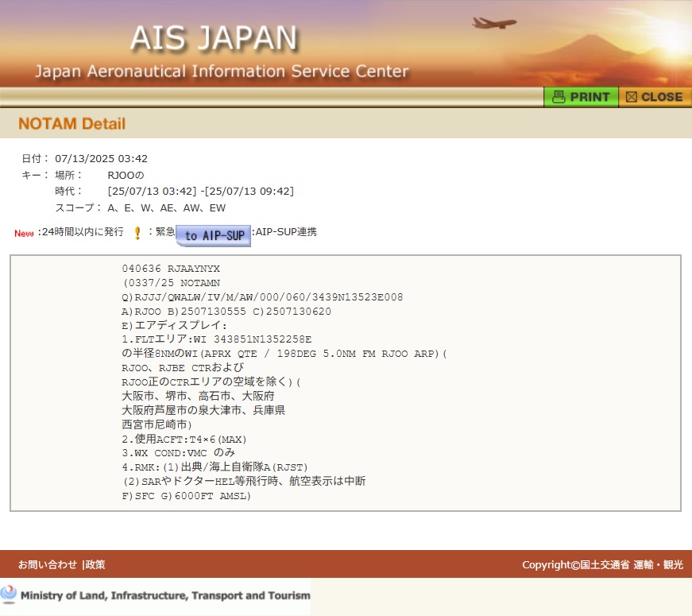Click the Ministry of Land logo icon

coord(9,595)
